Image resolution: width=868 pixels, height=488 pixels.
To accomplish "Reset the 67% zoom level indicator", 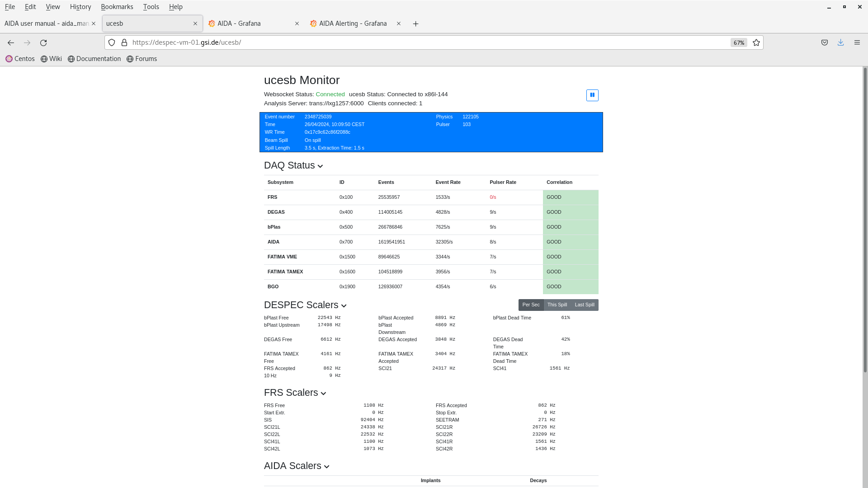I will click(x=739, y=42).
